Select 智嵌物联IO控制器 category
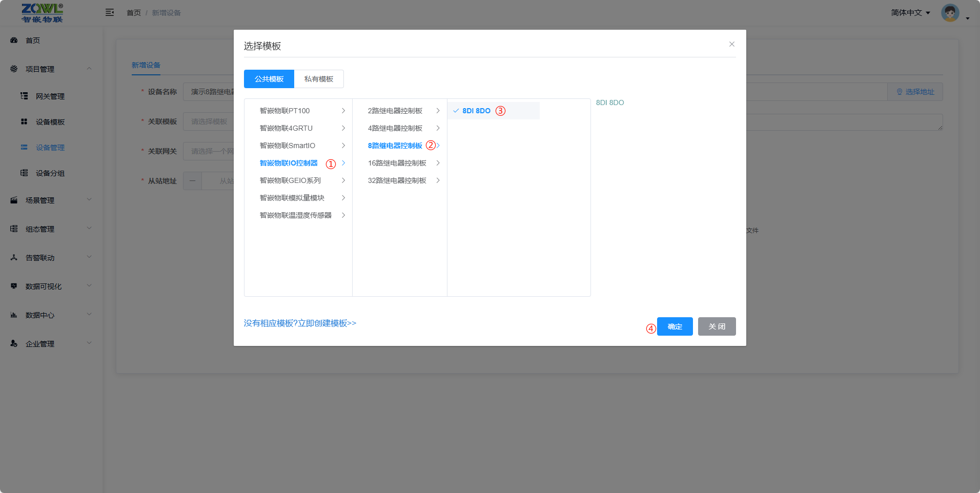 point(298,163)
